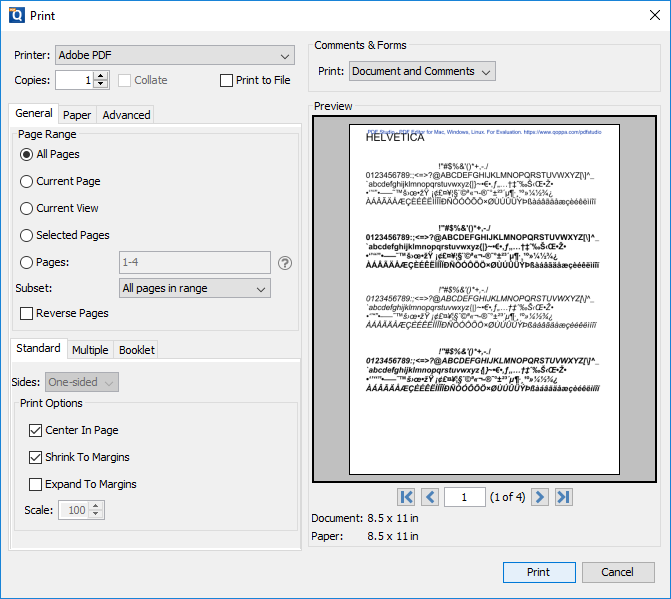671x599 pixels.
Task: Go to next preview page
Action: pos(539,497)
